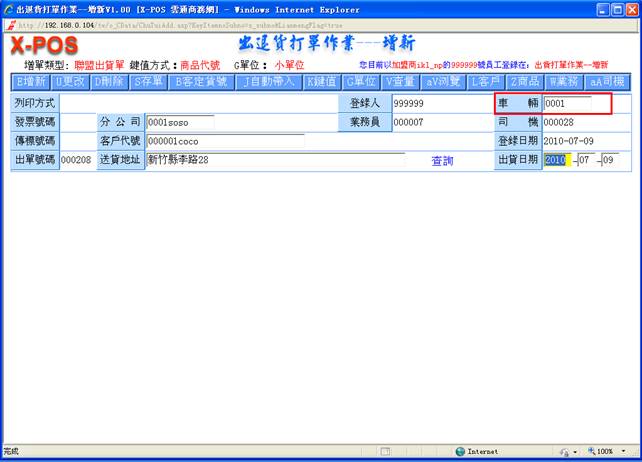This screenshot has width=642, height=462.
Task: Open the 100% zoom level dropdown
Action: (x=605, y=452)
